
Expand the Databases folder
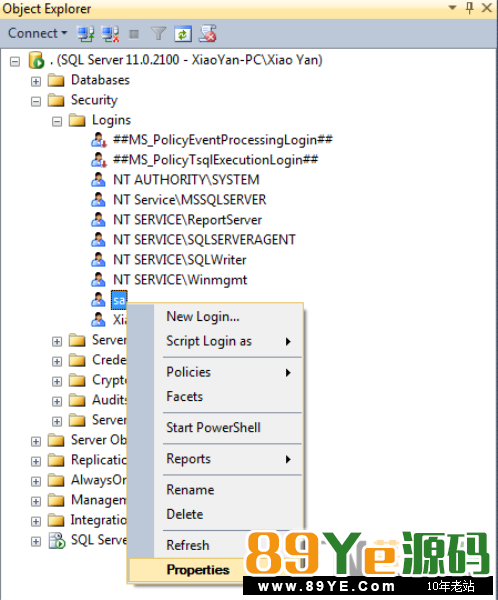click(x=36, y=82)
